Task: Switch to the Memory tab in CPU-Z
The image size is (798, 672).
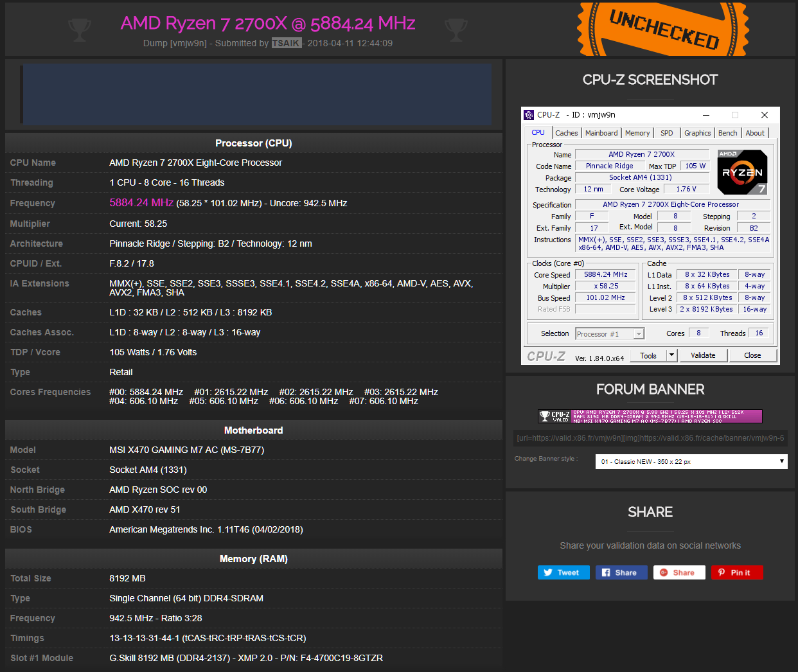Action: click(637, 132)
